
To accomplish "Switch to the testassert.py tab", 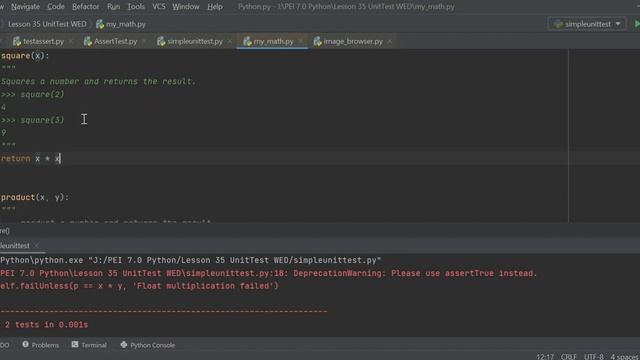I will tap(43, 41).
